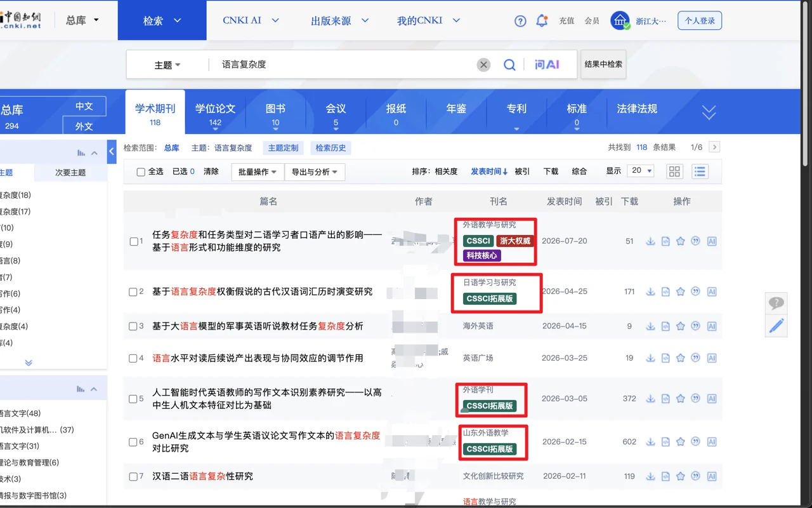Cite article 2 using quote icon
Image resolution: width=812 pixels, height=508 pixels.
(x=696, y=292)
